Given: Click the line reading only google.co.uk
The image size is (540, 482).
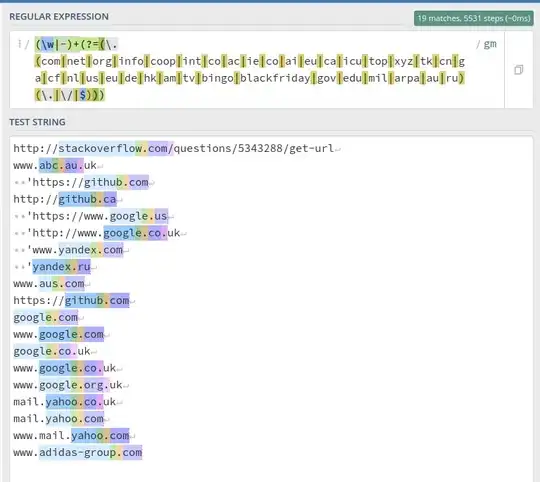Looking at the screenshot, I should coord(52,351).
